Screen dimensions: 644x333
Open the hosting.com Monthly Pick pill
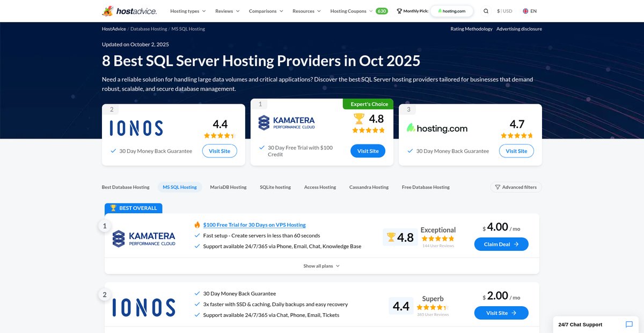click(x=452, y=11)
